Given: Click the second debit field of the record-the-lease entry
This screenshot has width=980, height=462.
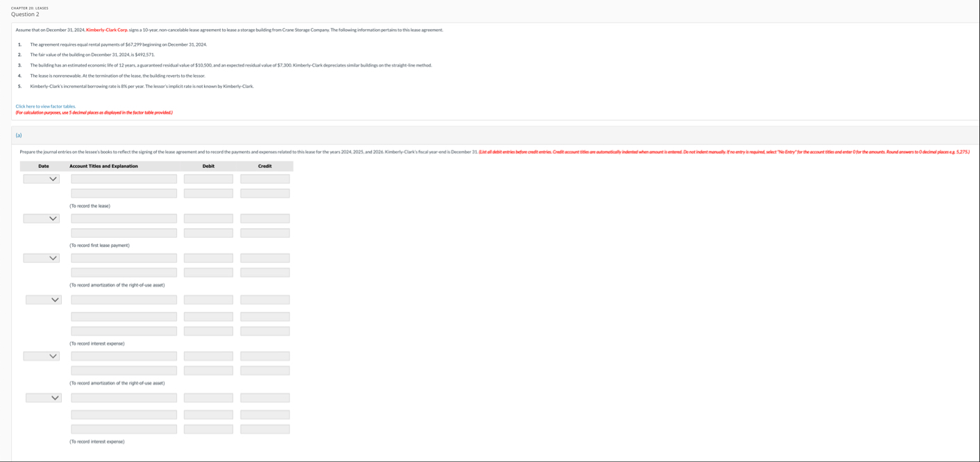Looking at the screenshot, I should [208, 194].
